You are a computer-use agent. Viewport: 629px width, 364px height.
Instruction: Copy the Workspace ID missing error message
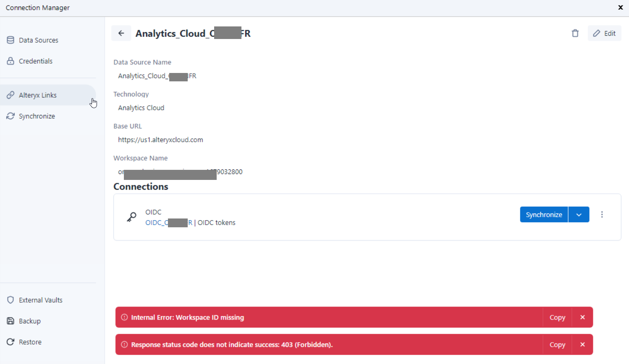tap(557, 317)
